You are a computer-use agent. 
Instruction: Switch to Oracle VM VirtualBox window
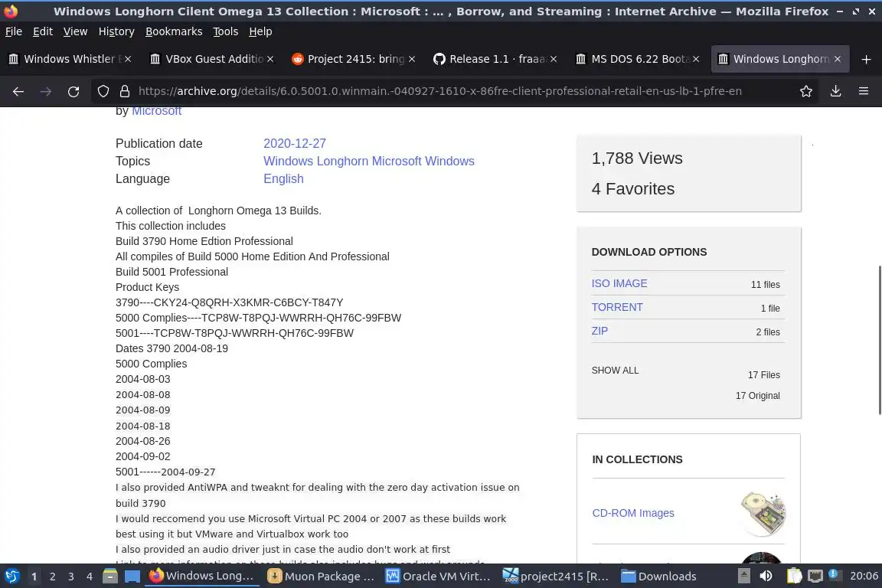pos(439,577)
